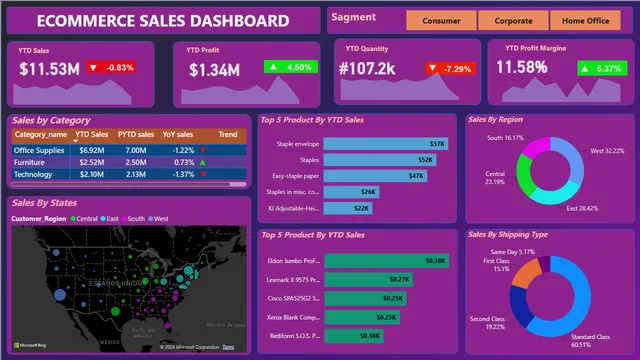The image size is (640, 360).
Task: Select the Furniture category row
Action: (129, 162)
